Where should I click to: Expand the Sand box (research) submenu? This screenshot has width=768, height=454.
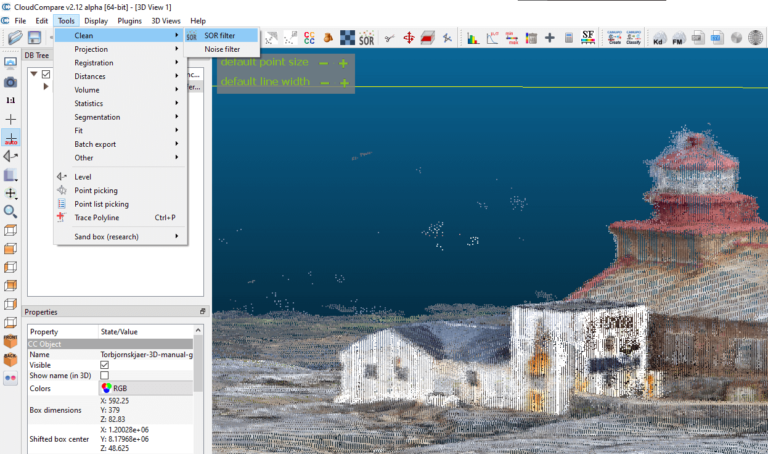(120, 237)
